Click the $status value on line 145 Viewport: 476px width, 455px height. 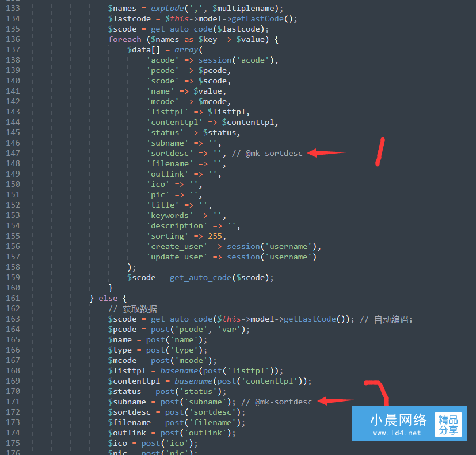[219, 132]
